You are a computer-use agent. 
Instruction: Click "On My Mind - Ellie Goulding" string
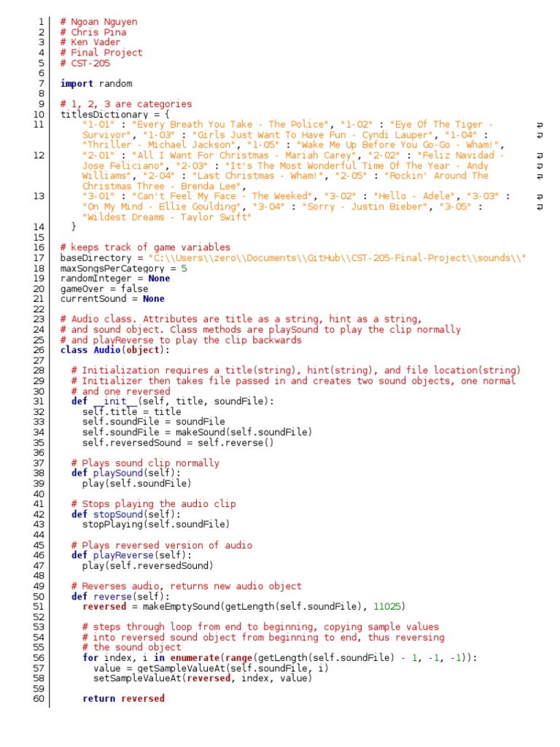(162, 206)
